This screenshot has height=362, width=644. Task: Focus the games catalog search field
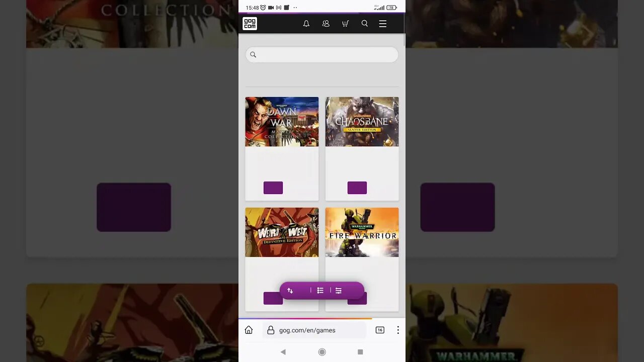(x=322, y=55)
